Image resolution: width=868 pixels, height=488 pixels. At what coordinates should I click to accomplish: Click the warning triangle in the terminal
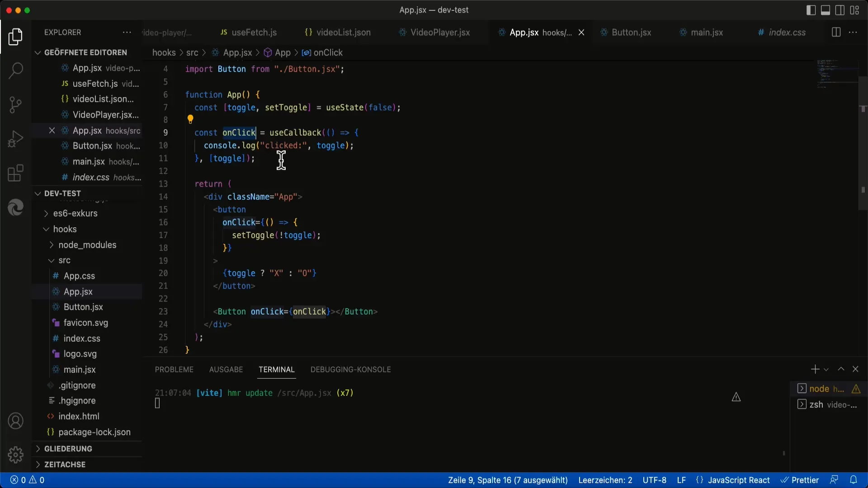point(736,397)
